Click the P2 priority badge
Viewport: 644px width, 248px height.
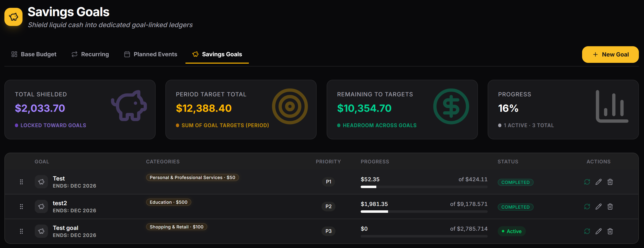(328, 206)
